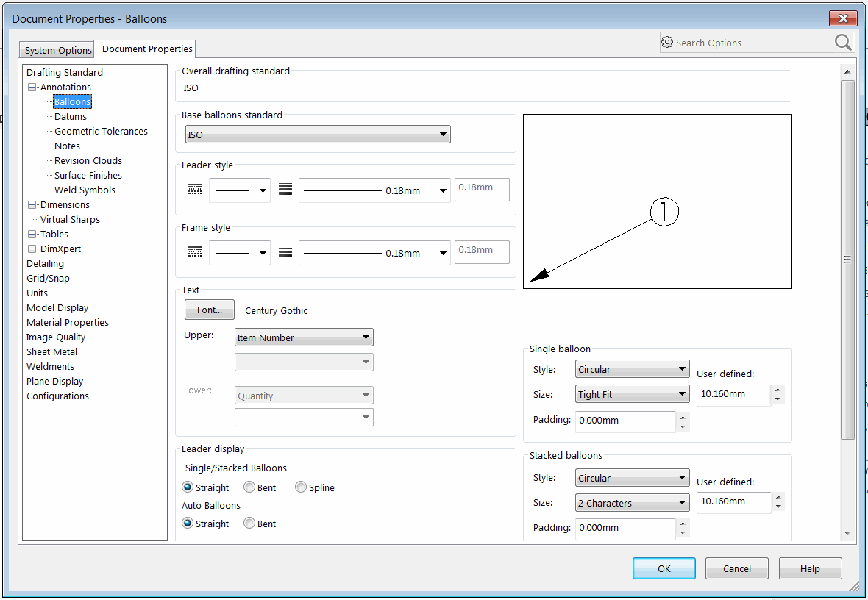Click the Font... button

pos(209,310)
